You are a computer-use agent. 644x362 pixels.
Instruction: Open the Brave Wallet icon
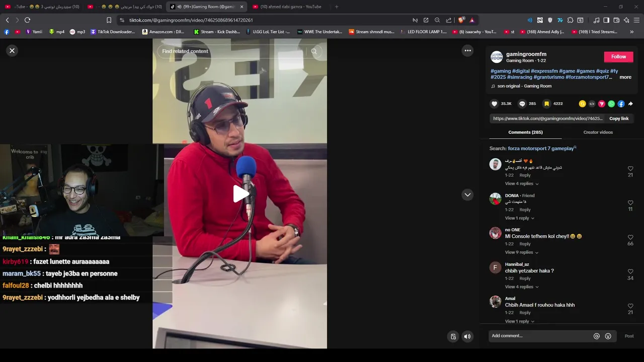(x=616, y=20)
